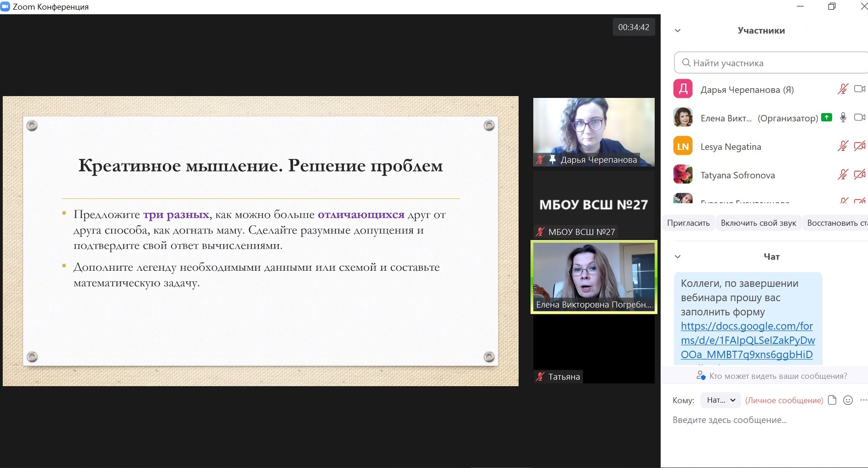Screen dimensions: 868x468
Task: Click the pin icon on Дарья Черепанова video
Action: (x=552, y=160)
